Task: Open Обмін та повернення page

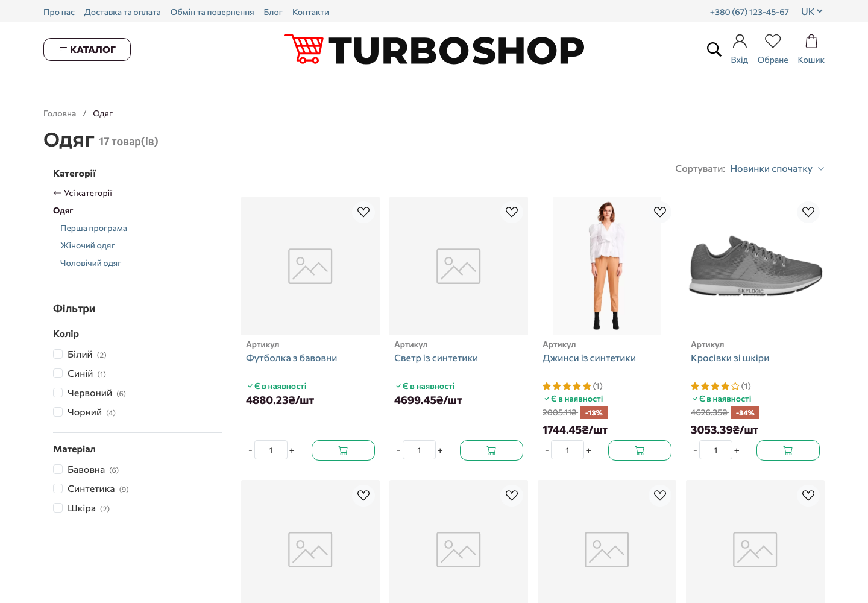Action: [x=212, y=12]
